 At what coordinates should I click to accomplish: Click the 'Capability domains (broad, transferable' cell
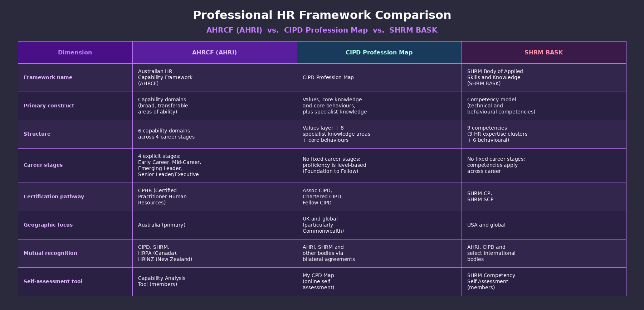coord(215,106)
